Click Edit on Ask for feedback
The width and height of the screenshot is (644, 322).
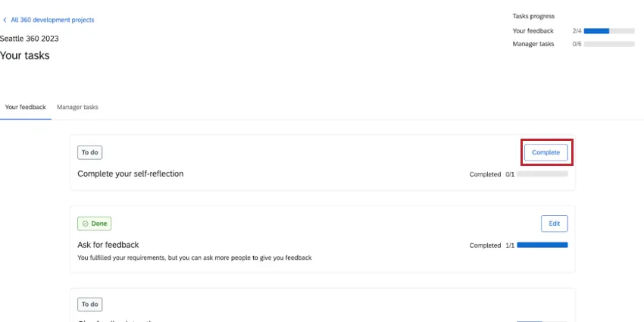click(554, 224)
